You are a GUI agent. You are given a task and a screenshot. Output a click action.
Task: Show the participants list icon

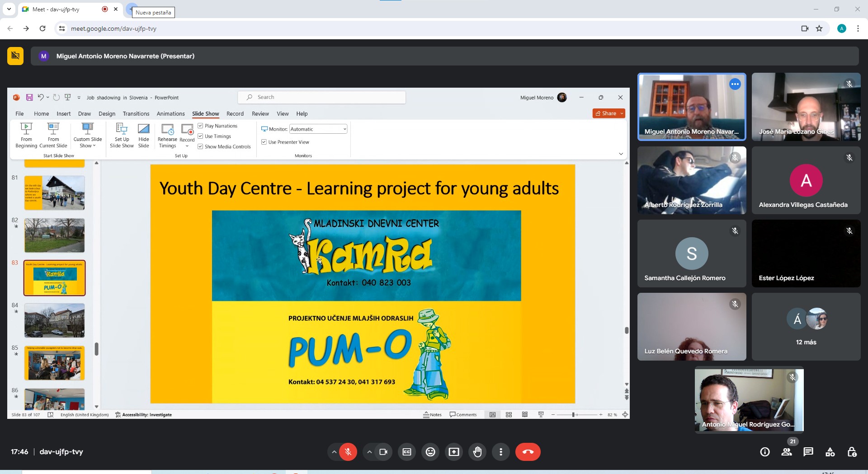pyautogui.click(x=787, y=452)
